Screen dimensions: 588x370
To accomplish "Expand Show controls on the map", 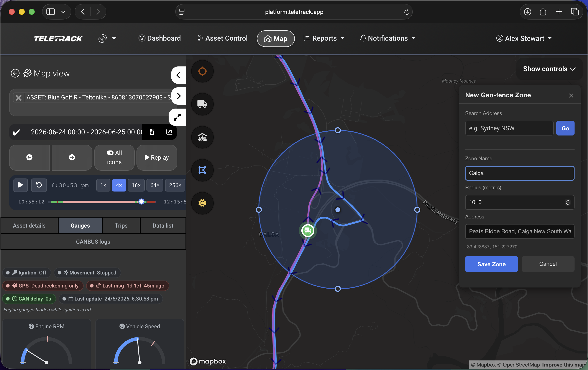I will (549, 69).
